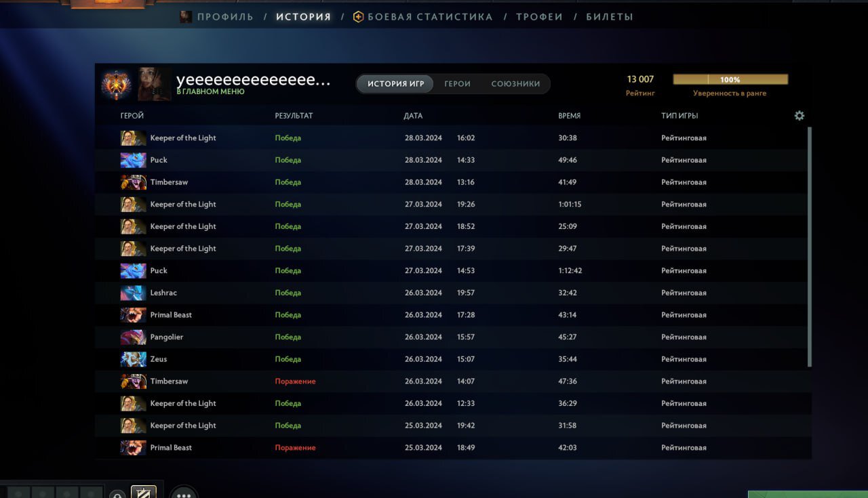
Task: Click the Timbersaw hero icon, 26.03.2024 14:07 match
Action: pos(133,381)
